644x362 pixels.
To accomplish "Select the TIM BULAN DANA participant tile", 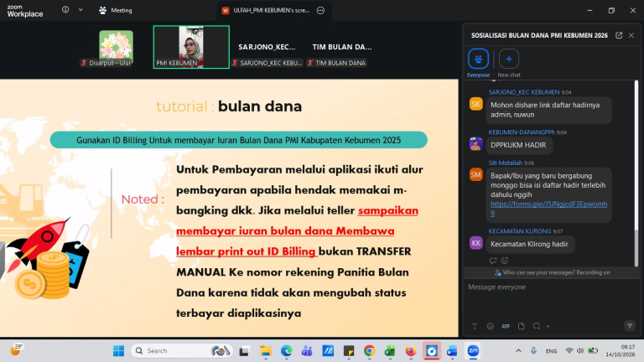I will coord(342,48).
